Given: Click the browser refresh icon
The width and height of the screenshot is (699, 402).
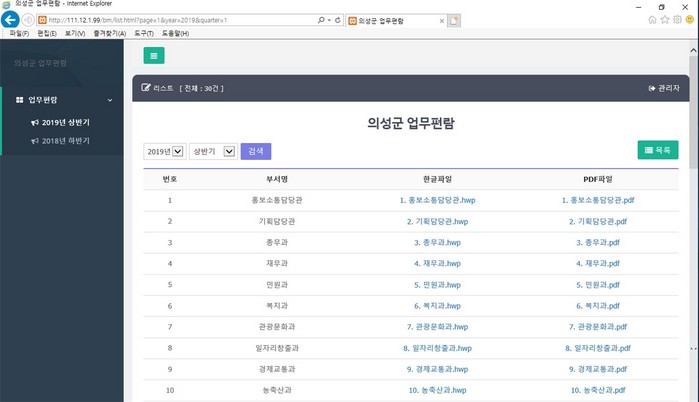Looking at the screenshot, I should 337,20.
